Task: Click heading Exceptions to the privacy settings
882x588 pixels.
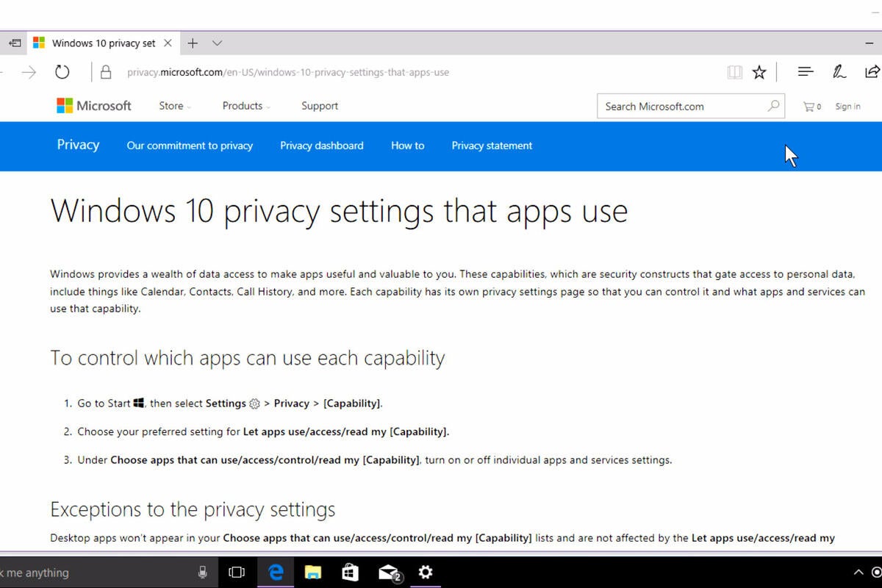Action: (x=193, y=509)
